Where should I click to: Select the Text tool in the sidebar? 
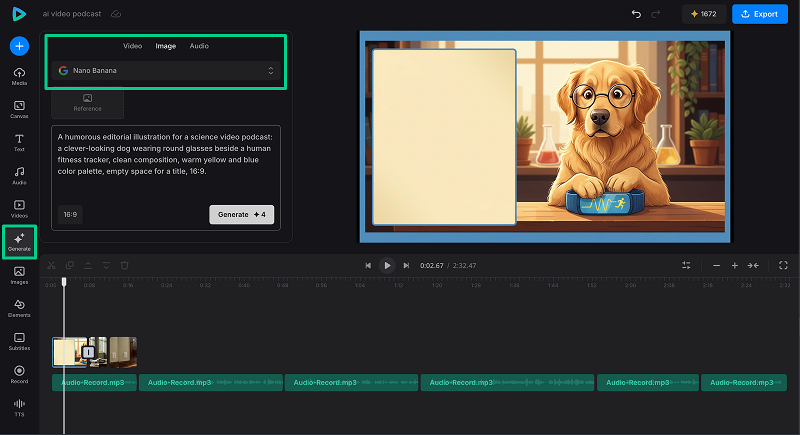(x=19, y=143)
